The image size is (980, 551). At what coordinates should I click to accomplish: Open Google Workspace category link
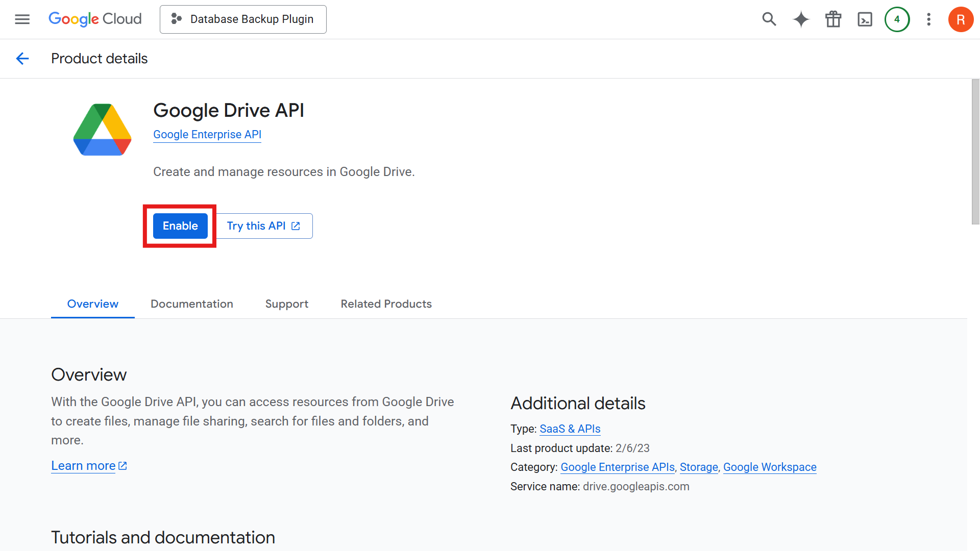click(770, 467)
